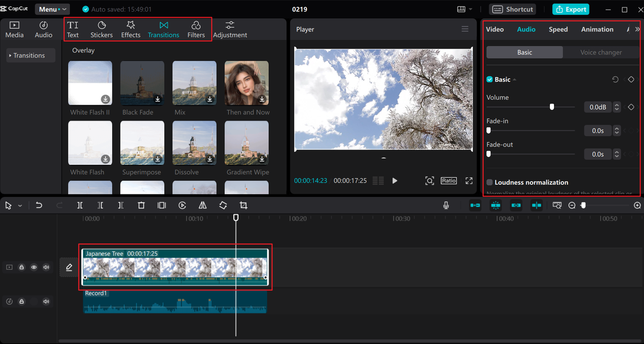The height and width of the screenshot is (344, 644).
Task: Download the Black Fade transition
Action: point(157,99)
